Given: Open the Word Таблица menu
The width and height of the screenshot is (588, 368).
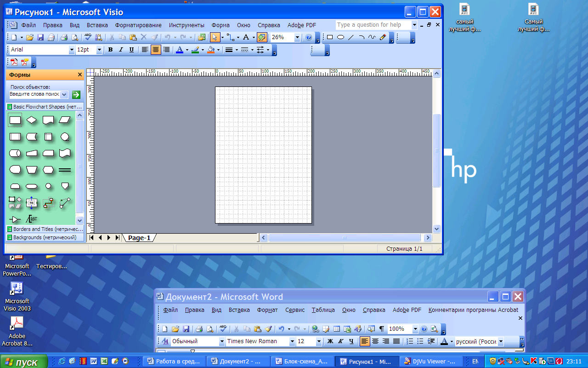Looking at the screenshot, I should tap(323, 310).
